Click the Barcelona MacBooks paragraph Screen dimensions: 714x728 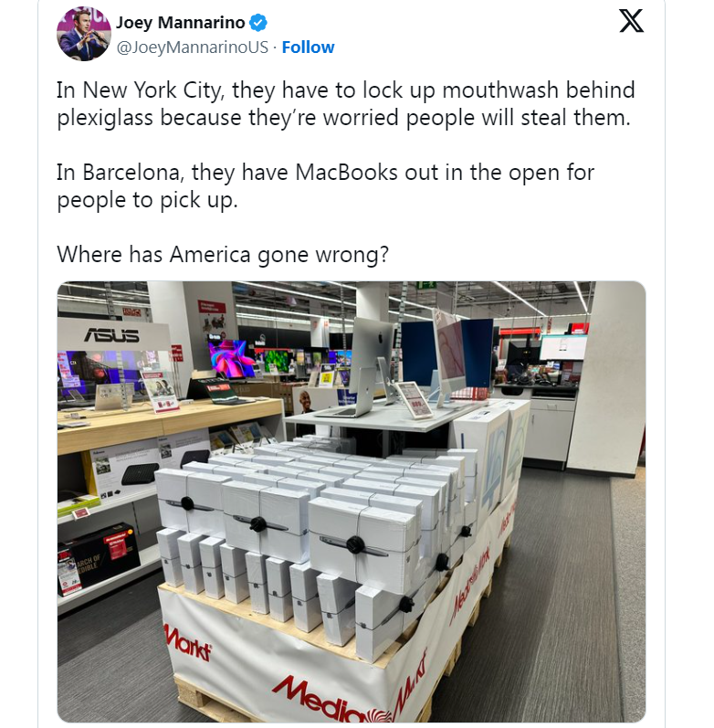pos(325,185)
